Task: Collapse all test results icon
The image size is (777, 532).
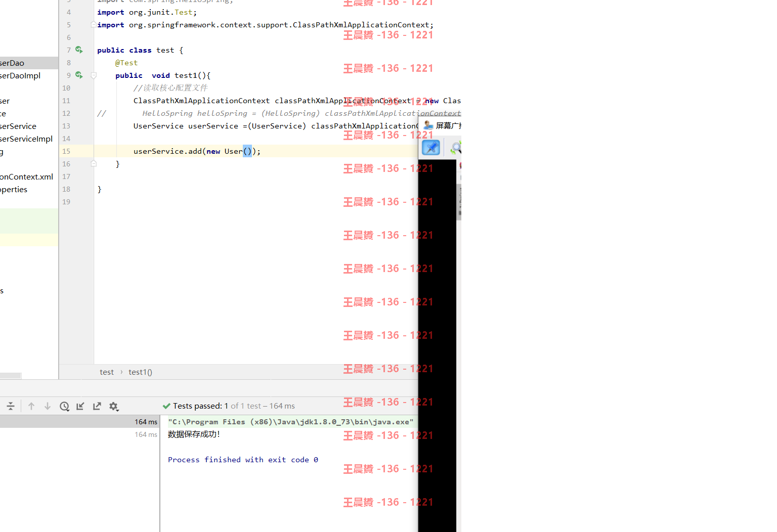Action: (11, 406)
